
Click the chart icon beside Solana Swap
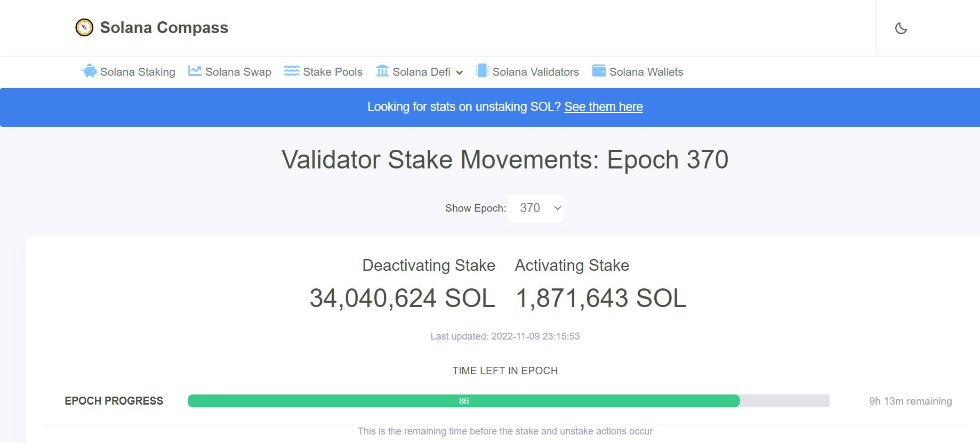coord(195,71)
